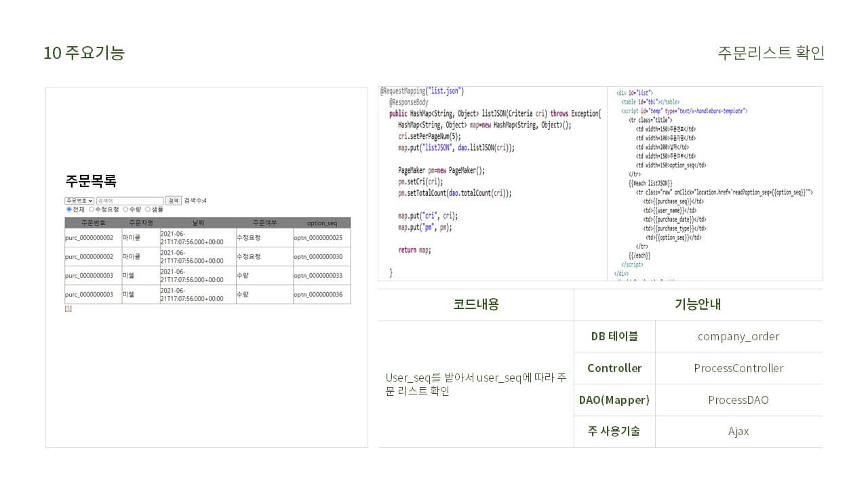The image size is (868, 488).
Task: Click the 주문목록 page heading
Action: click(x=91, y=181)
